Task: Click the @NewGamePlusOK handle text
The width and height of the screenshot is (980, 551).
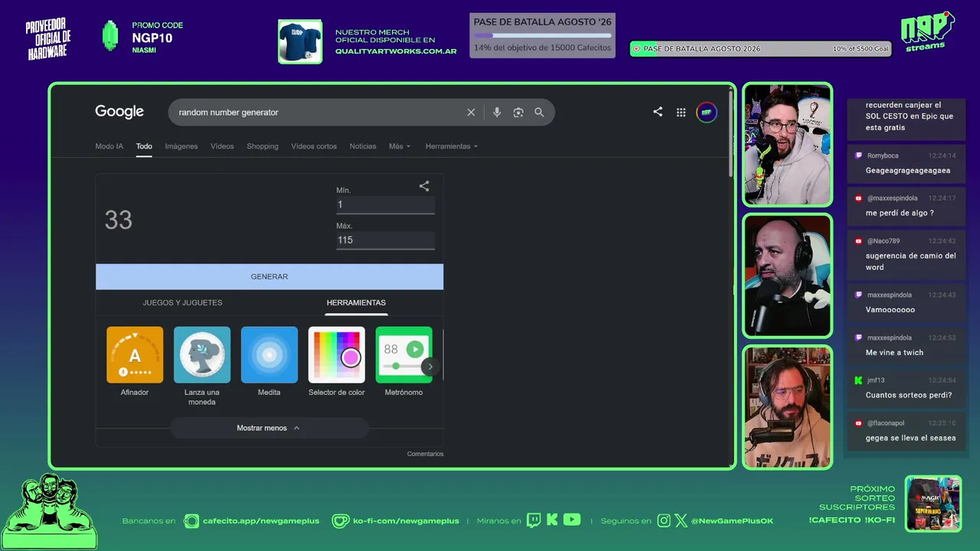Action: [732, 521]
